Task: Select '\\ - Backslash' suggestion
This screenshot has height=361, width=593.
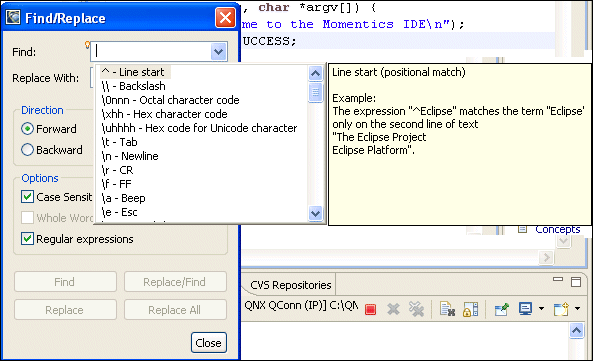Action: (x=134, y=86)
